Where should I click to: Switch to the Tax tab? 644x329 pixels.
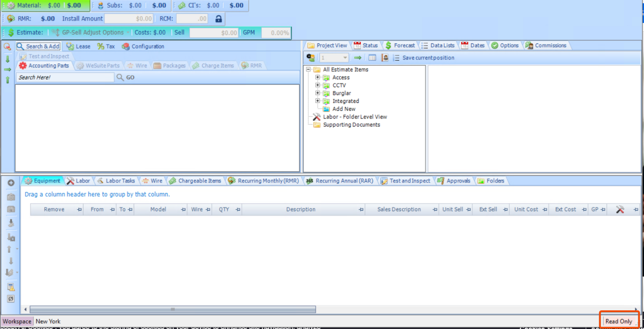click(x=106, y=46)
